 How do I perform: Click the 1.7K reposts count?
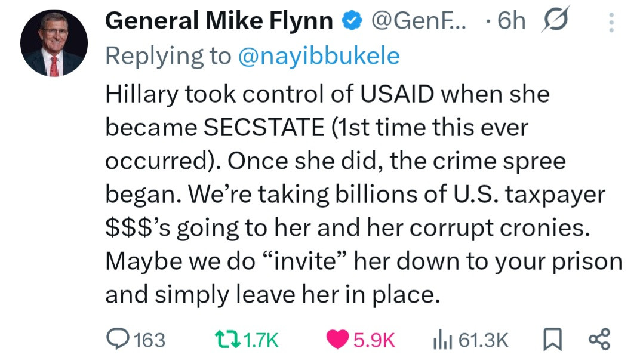pyautogui.click(x=261, y=340)
